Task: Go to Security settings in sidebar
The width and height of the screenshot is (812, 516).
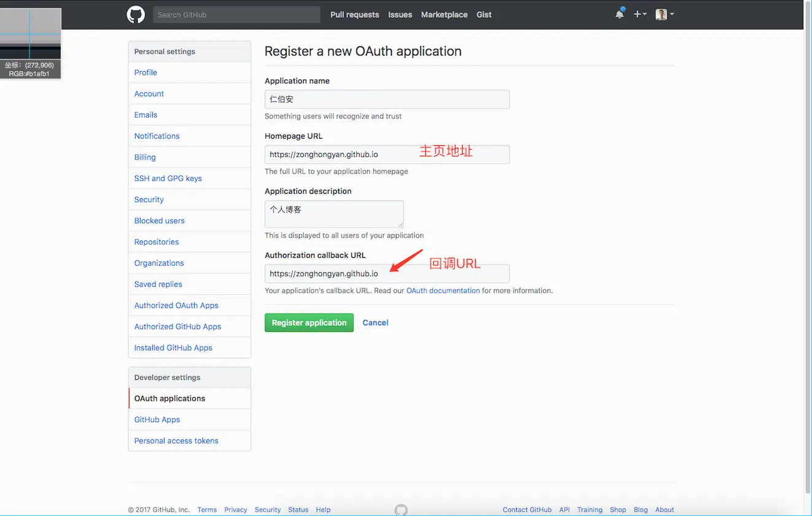Action: [189, 199]
